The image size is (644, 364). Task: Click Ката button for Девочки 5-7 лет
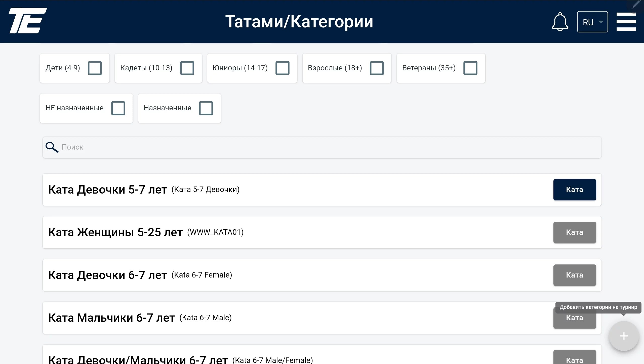pos(575,190)
